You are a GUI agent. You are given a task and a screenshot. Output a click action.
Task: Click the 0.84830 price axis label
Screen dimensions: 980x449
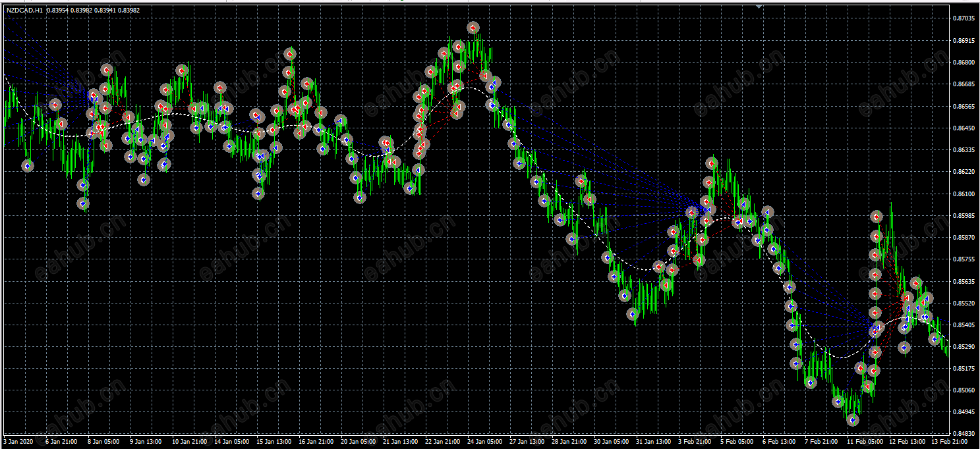pyautogui.click(x=965, y=434)
